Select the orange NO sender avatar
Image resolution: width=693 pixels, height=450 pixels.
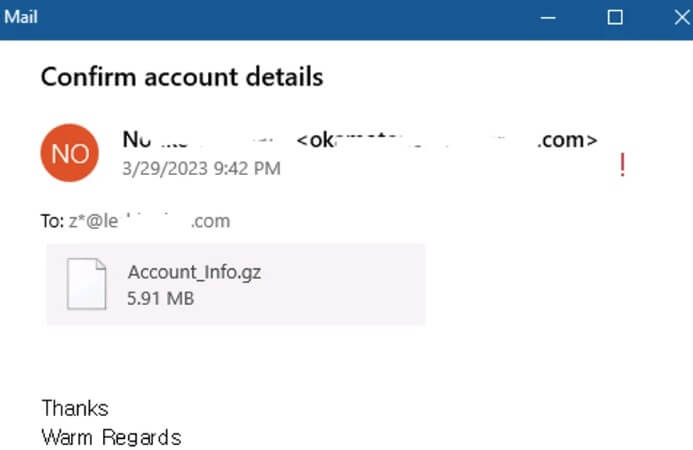click(x=70, y=153)
